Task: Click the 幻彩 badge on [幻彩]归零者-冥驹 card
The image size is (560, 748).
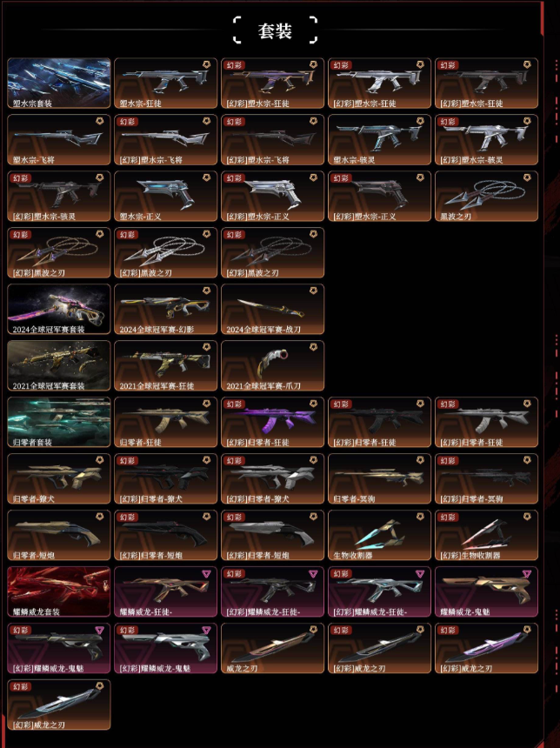Action: click(448, 461)
